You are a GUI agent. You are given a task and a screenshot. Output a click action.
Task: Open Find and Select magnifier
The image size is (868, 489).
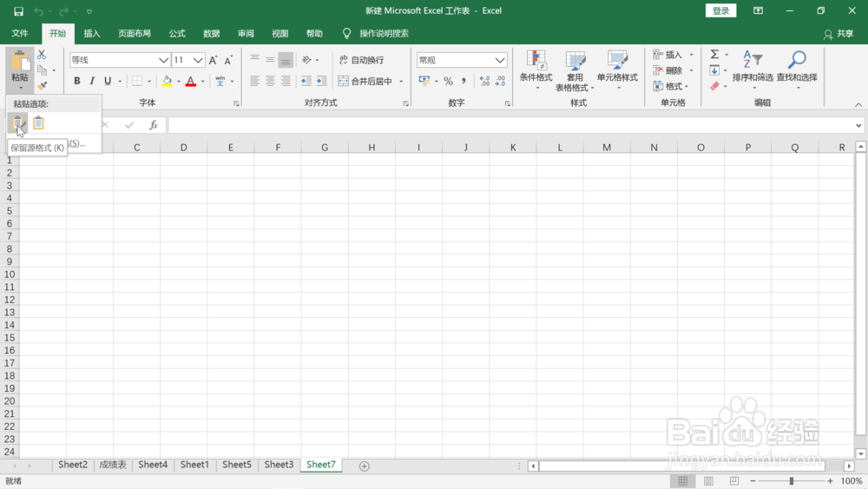click(x=797, y=70)
